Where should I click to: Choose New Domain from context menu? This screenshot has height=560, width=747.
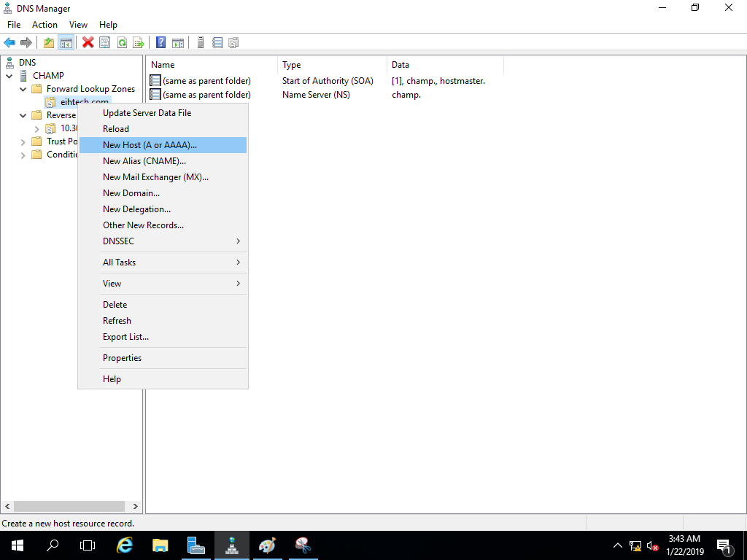pos(163,192)
